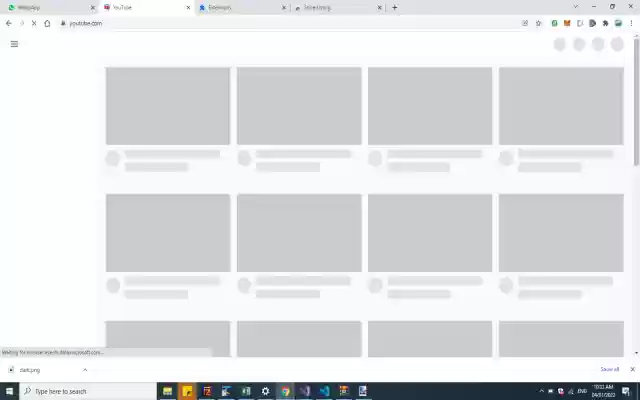
Task: Open Excel from the taskbar
Action: (x=246, y=391)
